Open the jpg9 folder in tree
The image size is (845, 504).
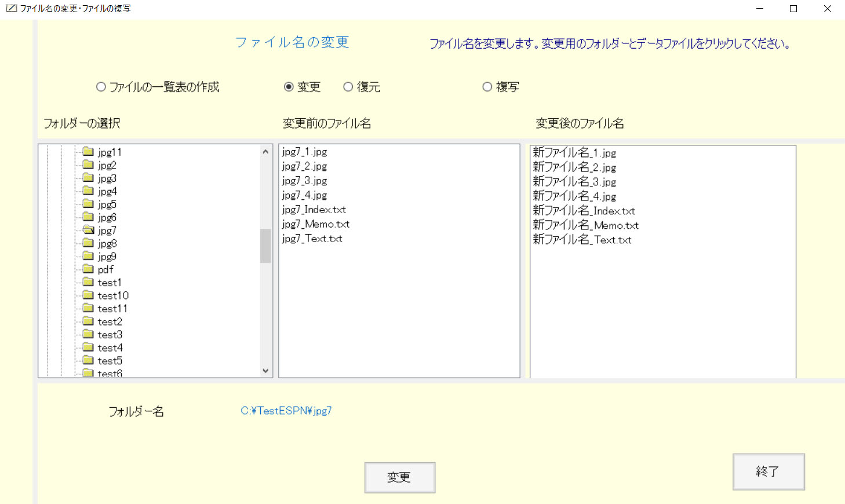[x=107, y=256]
